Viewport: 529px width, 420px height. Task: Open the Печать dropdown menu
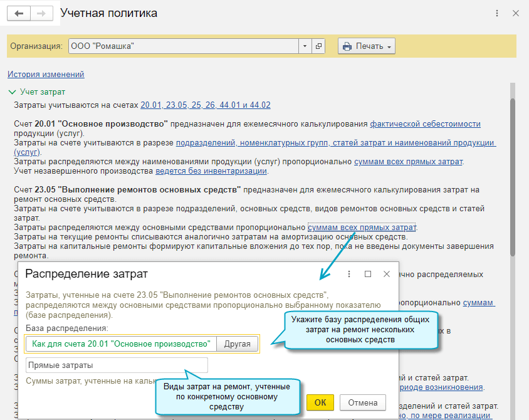click(x=367, y=46)
